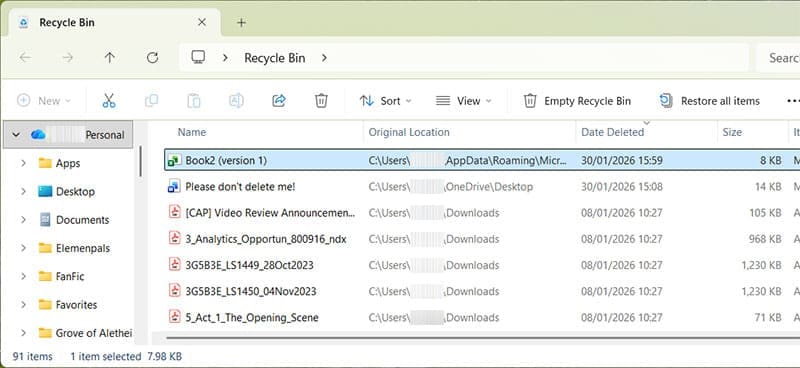Viewport: 800px width, 368px height.
Task: Click chevron after Recycle Bin in address bar
Action: coord(324,58)
